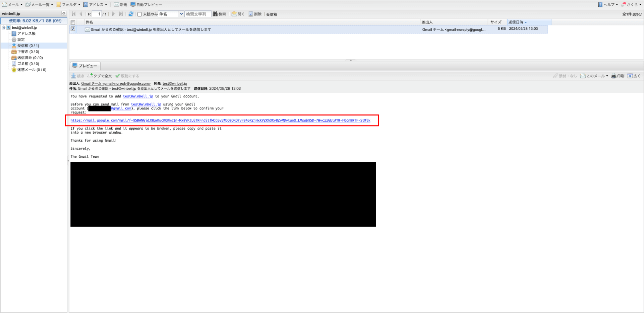644x313 pixels.
Task: Open the フォルダ menu
Action: click(x=68, y=5)
